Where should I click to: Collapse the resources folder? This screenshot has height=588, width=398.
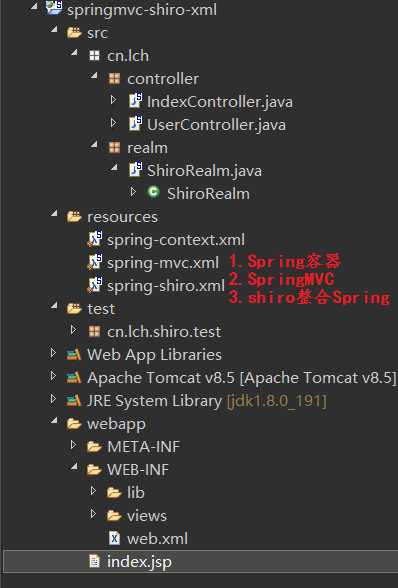(54, 214)
